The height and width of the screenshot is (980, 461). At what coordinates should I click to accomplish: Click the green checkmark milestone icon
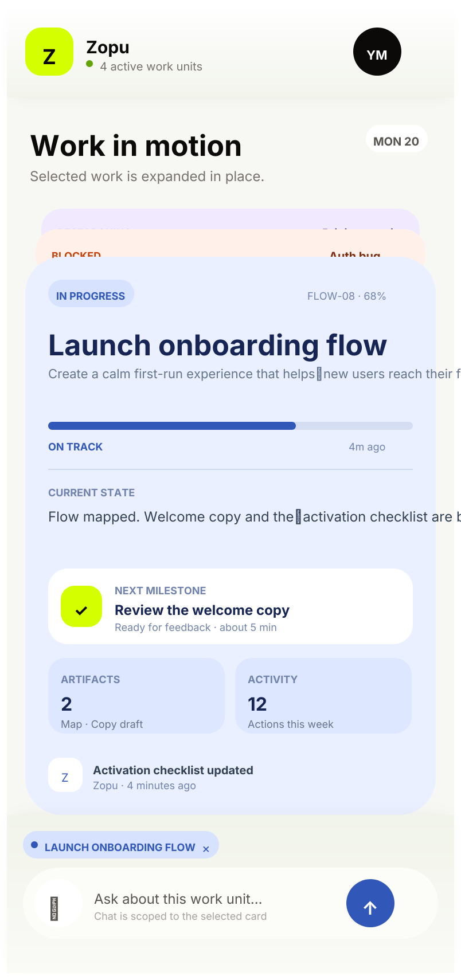(x=81, y=606)
